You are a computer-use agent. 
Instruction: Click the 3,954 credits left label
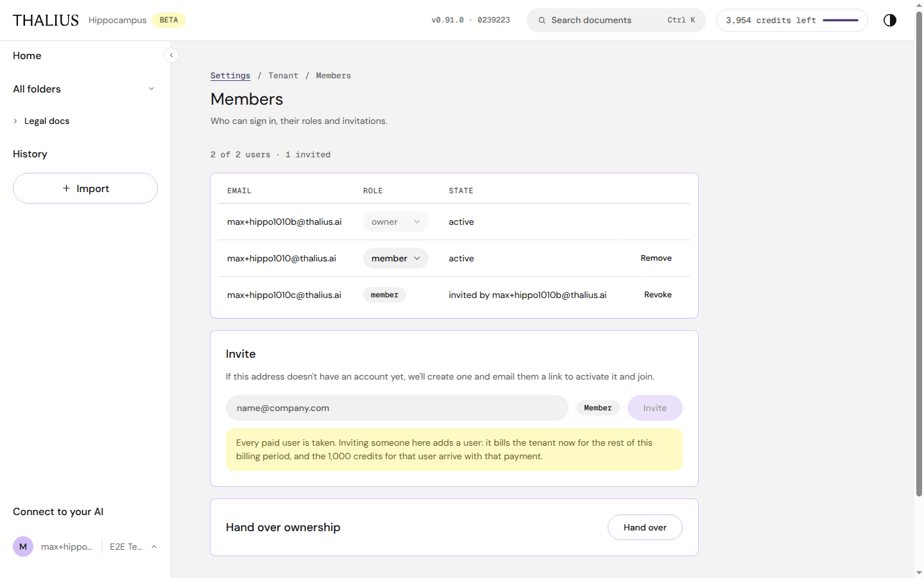[771, 21]
